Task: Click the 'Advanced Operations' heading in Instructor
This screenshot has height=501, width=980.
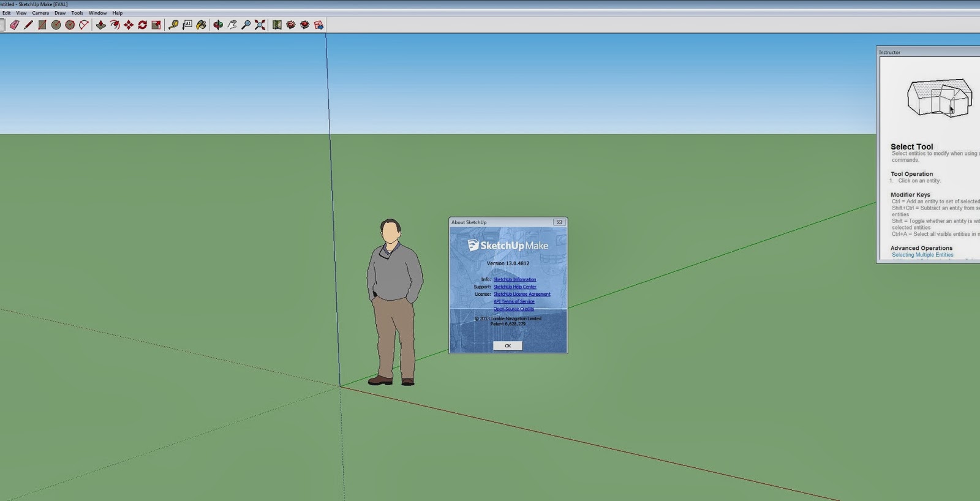Action: 921,248
